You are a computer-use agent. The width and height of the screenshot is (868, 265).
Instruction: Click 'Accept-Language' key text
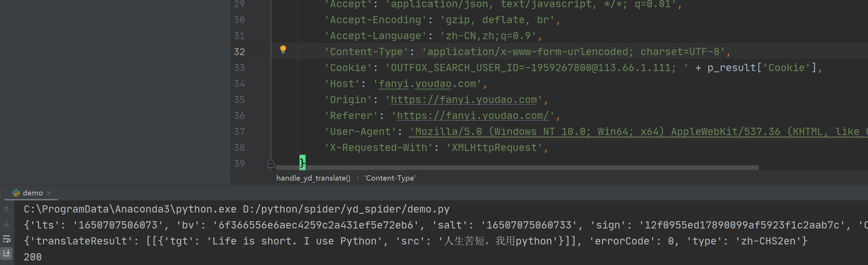coord(376,36)
